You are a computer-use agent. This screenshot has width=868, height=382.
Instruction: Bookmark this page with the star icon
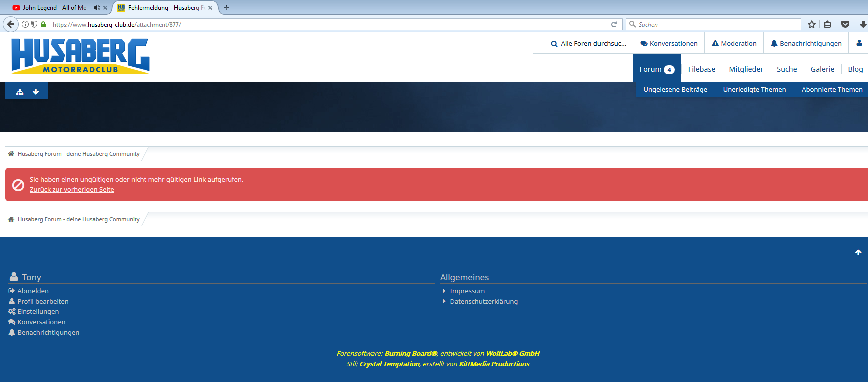[812, 24]
